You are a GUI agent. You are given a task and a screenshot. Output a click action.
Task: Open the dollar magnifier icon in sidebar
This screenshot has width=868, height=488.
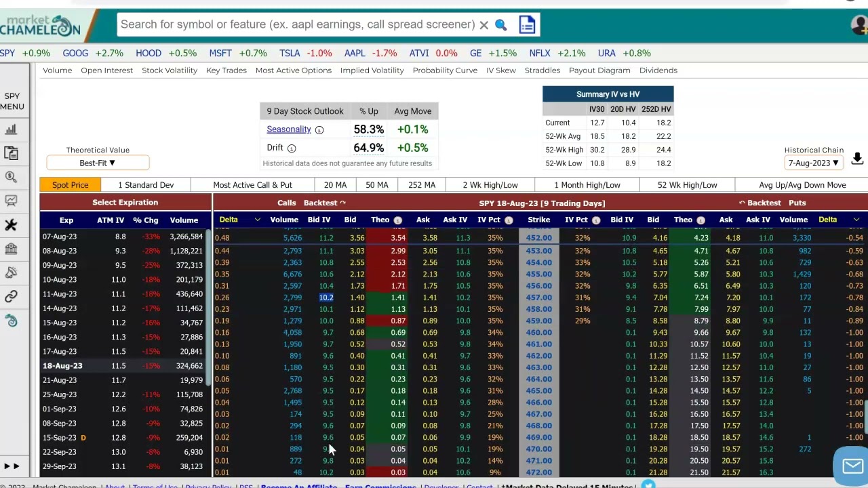coord(11,177)
